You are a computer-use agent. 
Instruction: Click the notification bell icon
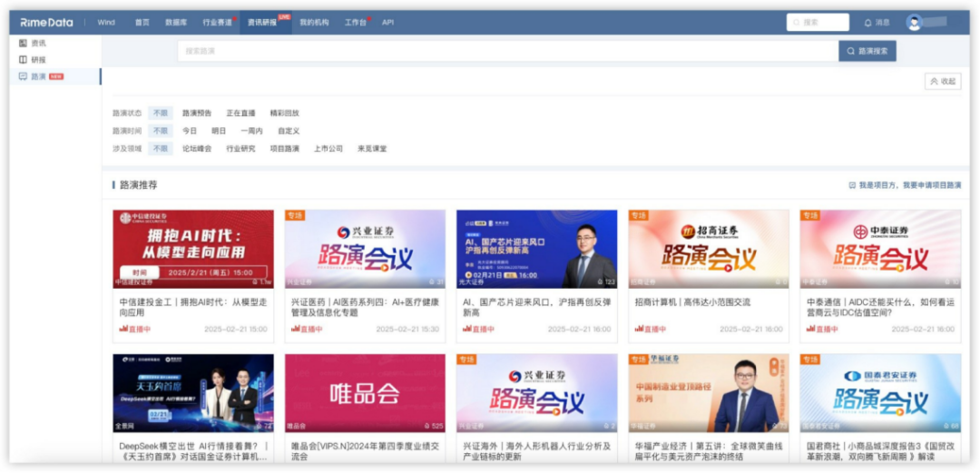(x=867, y=23)
